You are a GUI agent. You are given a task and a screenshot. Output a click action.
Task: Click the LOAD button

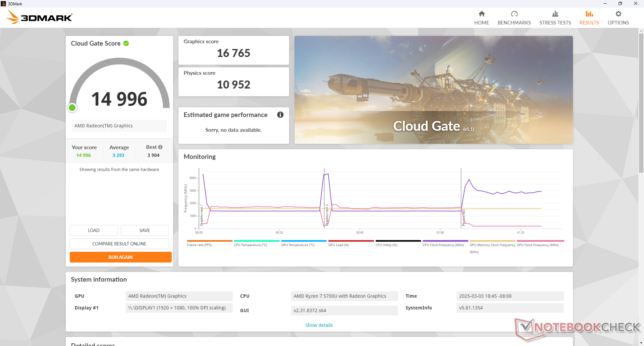click(94, 230)
